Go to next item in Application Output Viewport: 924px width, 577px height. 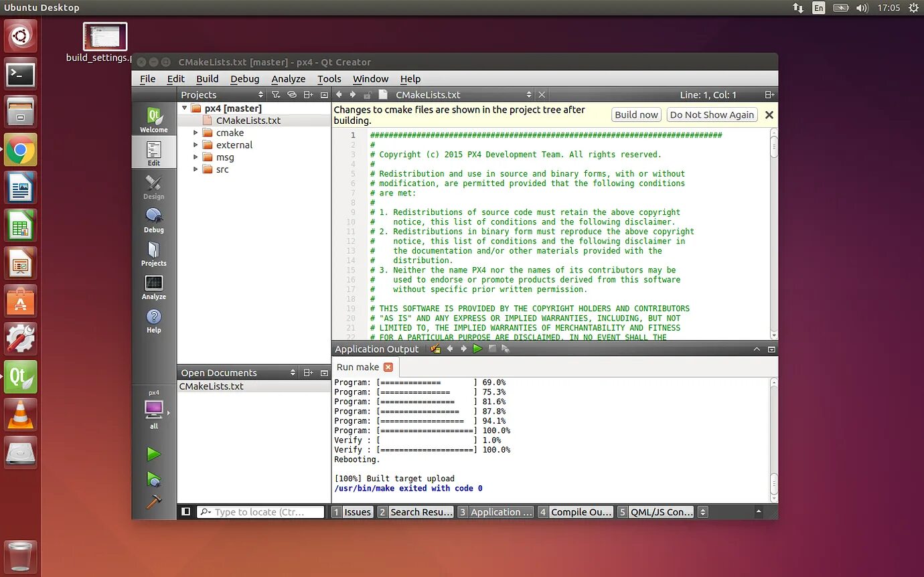(x=463, y=349)
